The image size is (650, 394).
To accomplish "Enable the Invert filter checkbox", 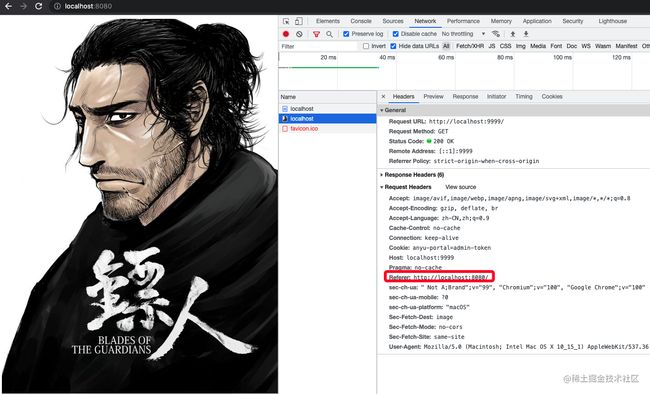I will 366,46.
